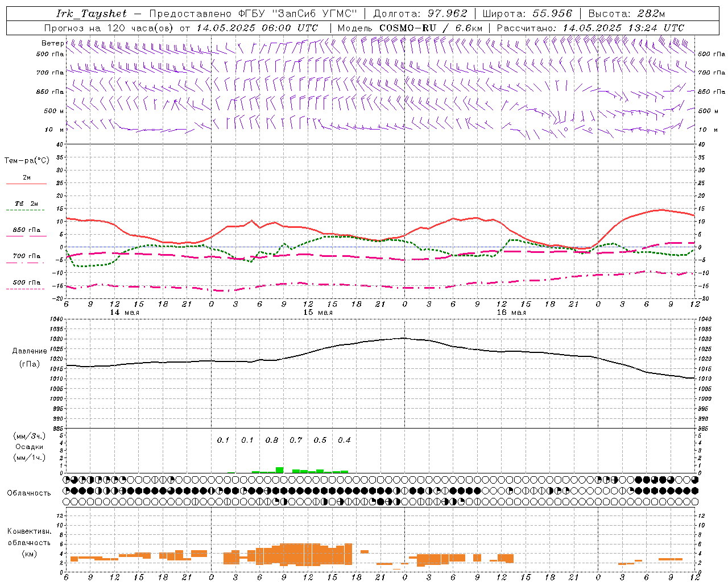728x582 pixels.
Task: Click the station name Irk_Tayshet in the header
Action: coord(91,14)
